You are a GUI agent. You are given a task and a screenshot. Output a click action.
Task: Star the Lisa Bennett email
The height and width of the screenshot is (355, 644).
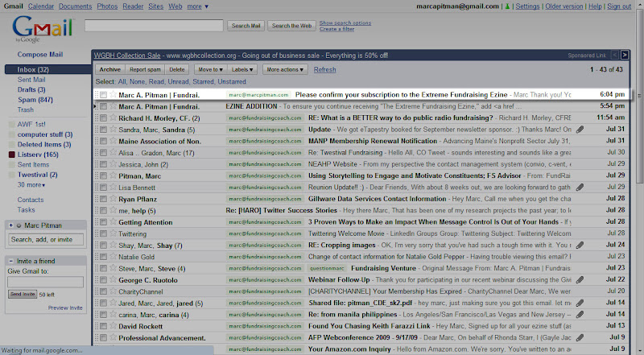tap(113, 188)
